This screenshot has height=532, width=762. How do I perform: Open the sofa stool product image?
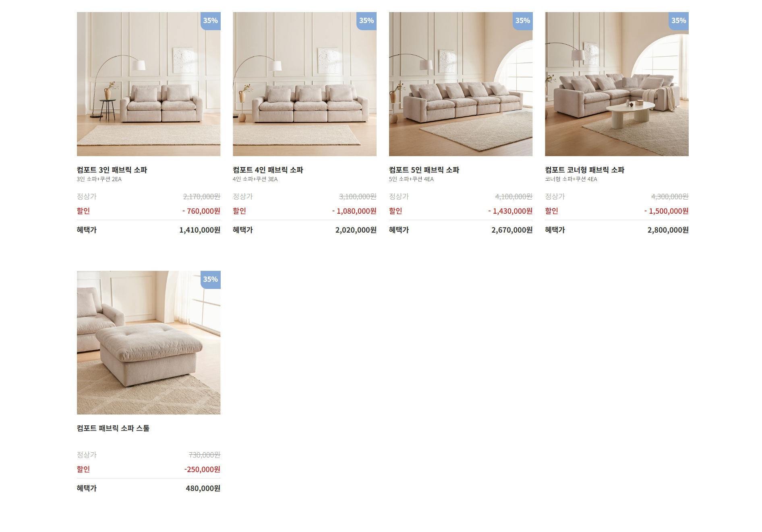click(149, 342)
